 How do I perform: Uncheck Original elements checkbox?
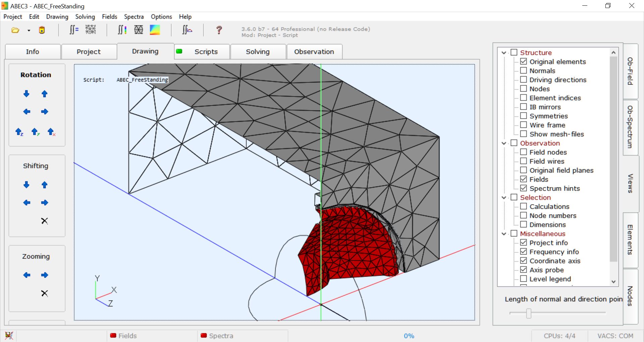[x=524, y=61]
